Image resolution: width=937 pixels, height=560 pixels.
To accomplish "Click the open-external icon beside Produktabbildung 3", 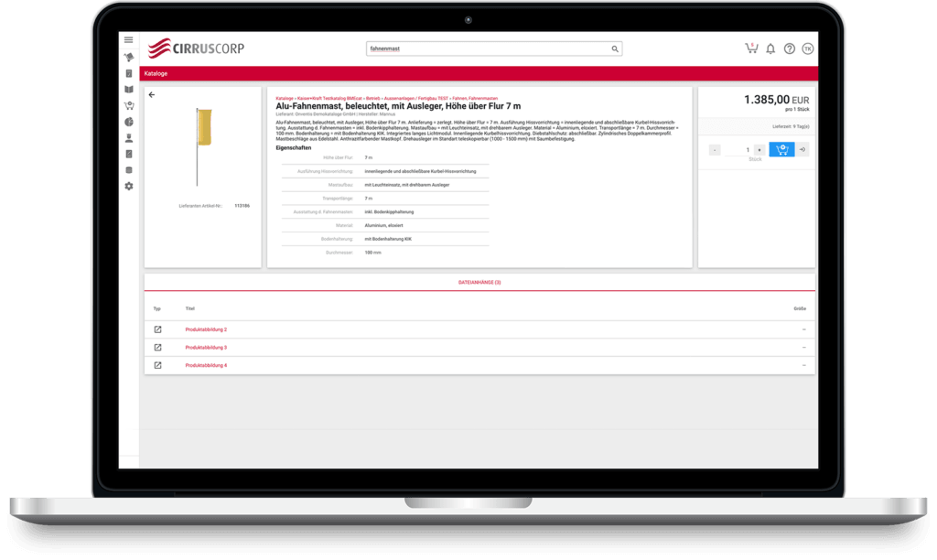I will pos(157,348).
